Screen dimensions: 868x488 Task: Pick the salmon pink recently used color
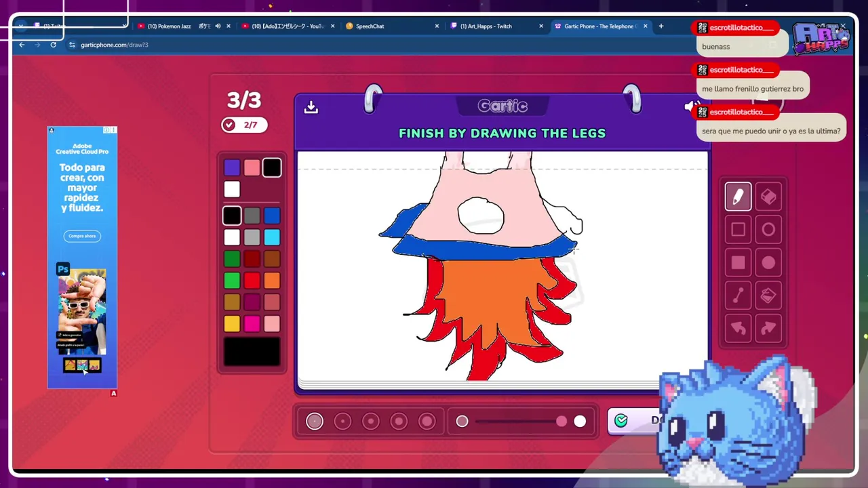[252, 167]
